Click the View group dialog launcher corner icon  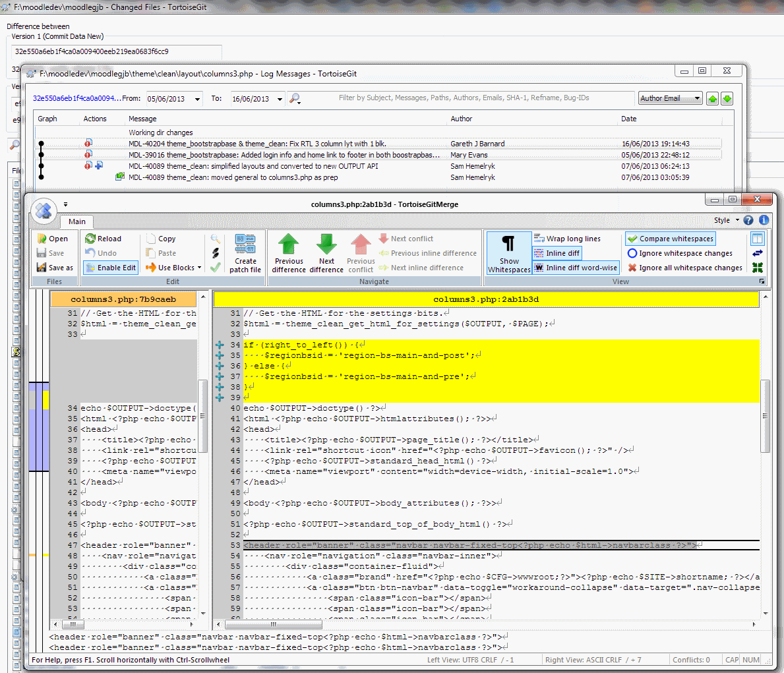point(762,281)
